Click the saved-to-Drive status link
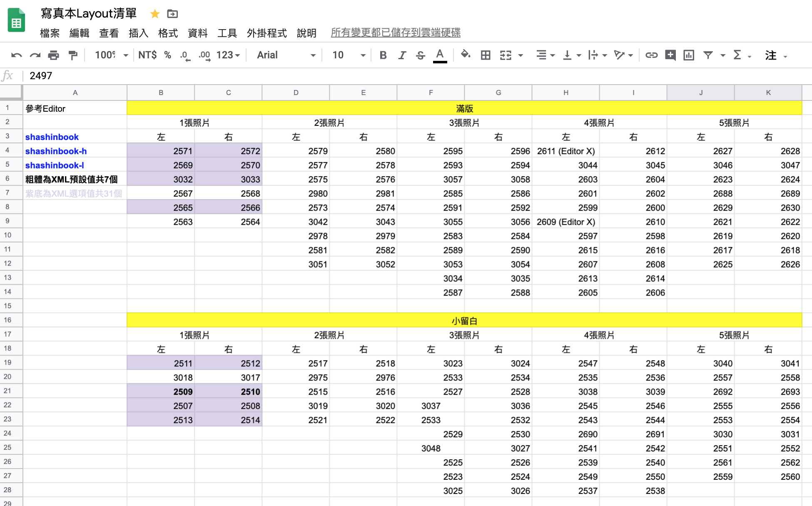The image size is (812, 506). point(395,33)
